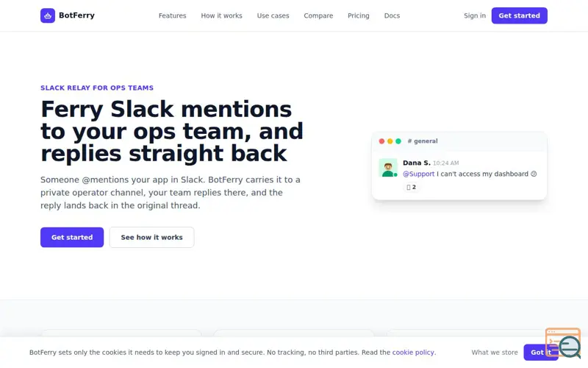Click the yellow window dot in Slack mockup
The image size is (588, 368).
(390, 141)
